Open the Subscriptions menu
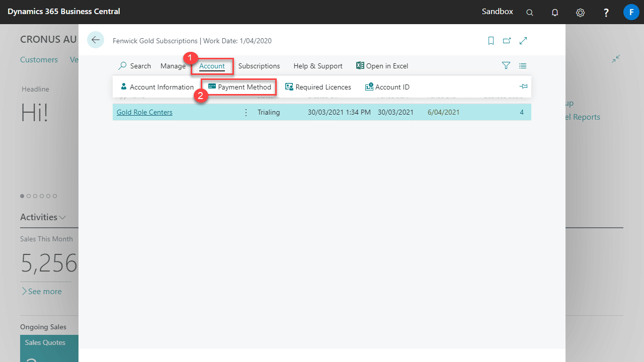This screenshot has width=644, height=362. pos(259,66)
